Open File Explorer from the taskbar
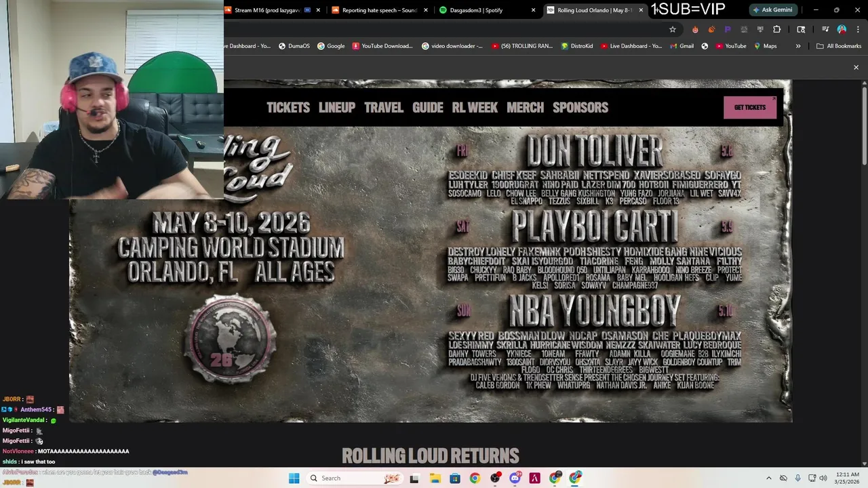Screen dimensions: 868x488 [x=435, y=478]
